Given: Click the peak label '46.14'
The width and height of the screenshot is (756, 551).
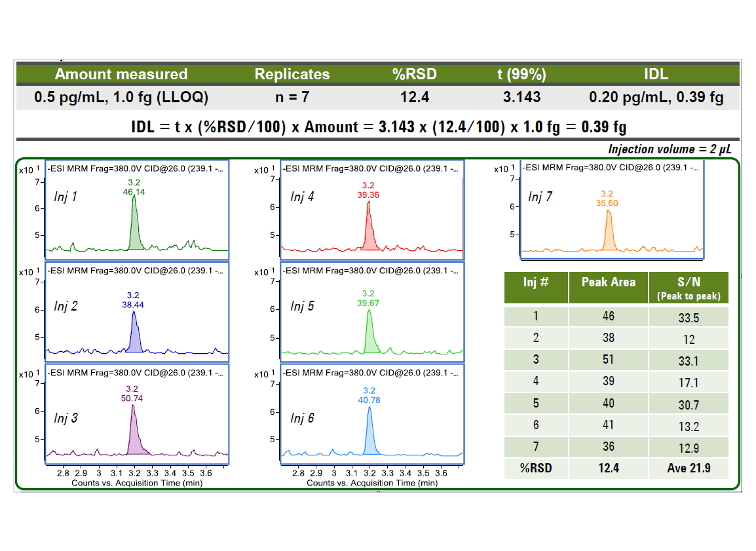Looking at the screenshot, I should click(x=134, y=192).
